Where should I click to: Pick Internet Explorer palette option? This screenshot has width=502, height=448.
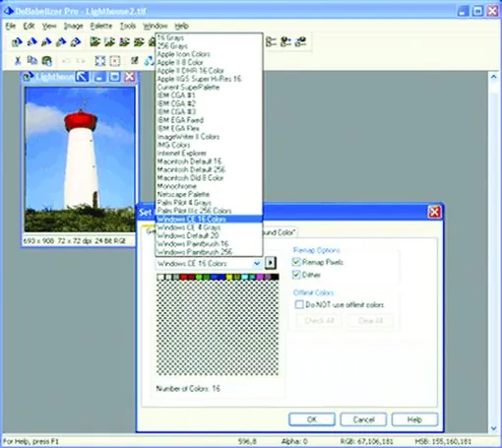pos(209,153)
